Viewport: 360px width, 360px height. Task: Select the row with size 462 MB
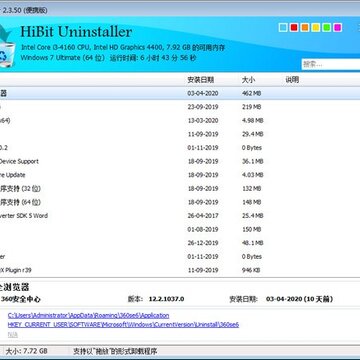tap(180, 94)
